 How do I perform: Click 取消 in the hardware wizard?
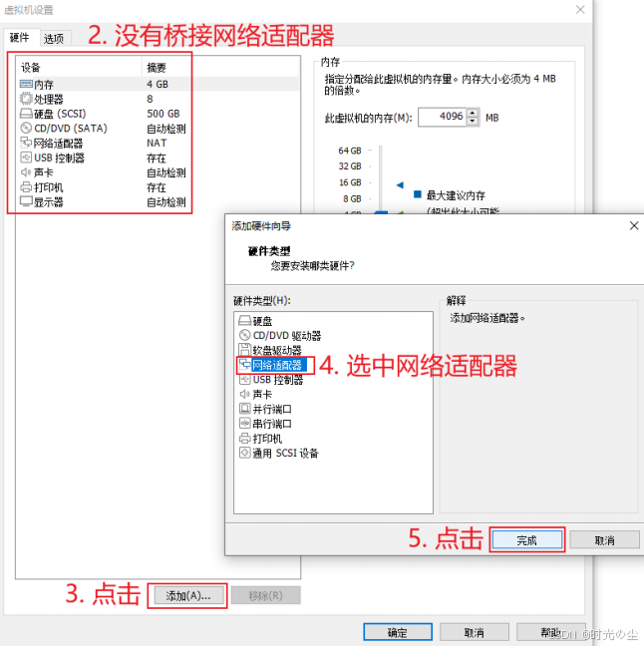point(604,540)
